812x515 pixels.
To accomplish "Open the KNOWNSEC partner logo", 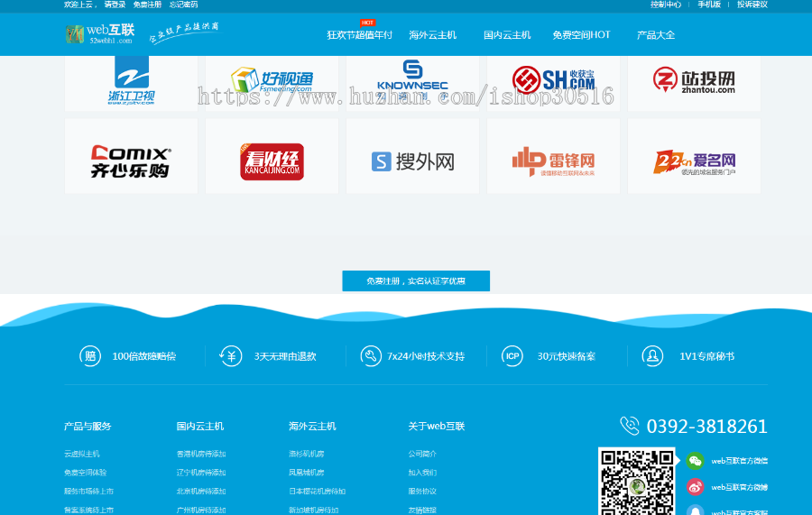I will [x=412, y=81].
